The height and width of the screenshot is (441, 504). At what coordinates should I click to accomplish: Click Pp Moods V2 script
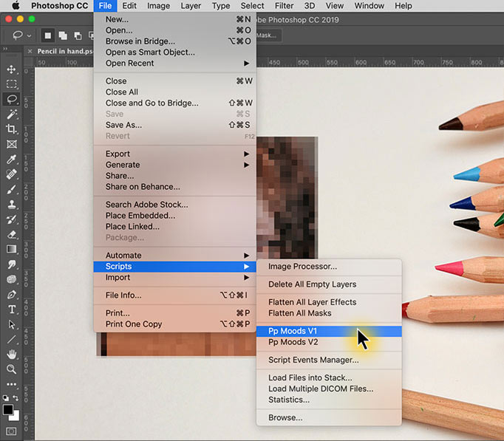tap(329, 342)
